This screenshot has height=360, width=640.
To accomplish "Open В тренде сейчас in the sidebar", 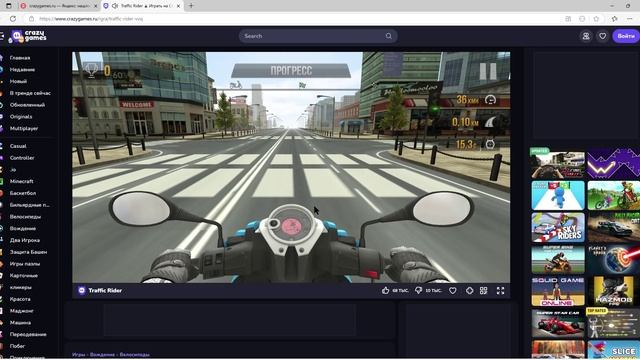I will (30, 93).
